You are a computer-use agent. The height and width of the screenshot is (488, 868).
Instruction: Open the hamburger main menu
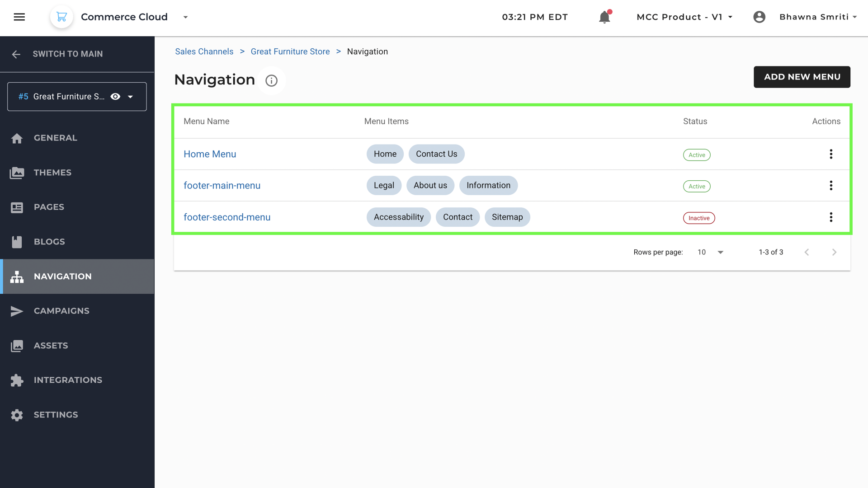coord(19,17)
